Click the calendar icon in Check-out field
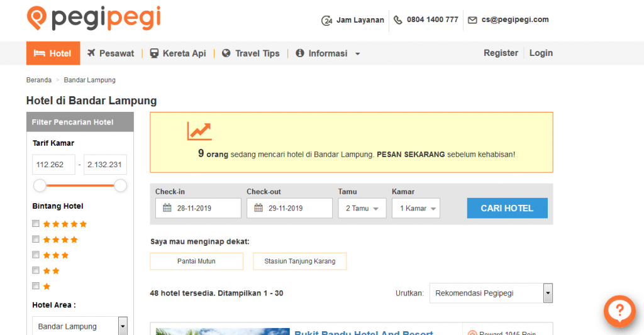The image size is (644, 335). (x=258, y=208)
